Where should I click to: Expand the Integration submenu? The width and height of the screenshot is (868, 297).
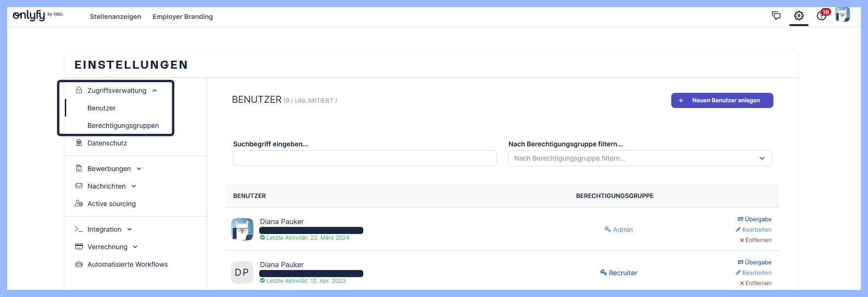coord(130,229)
